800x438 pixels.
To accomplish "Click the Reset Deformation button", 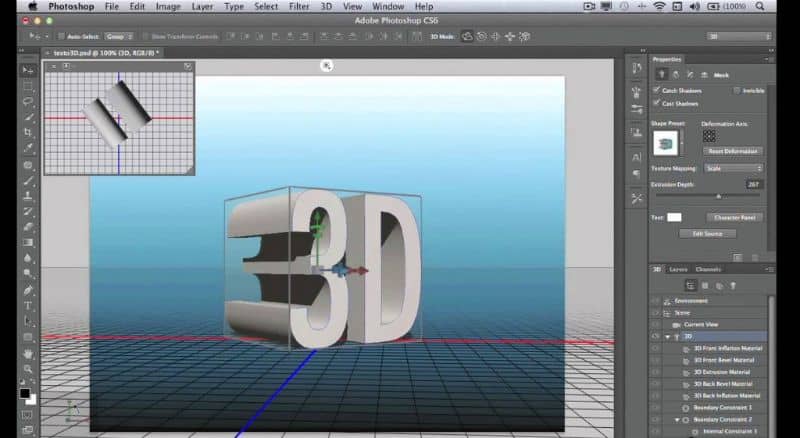I will (x=733, y=151).
